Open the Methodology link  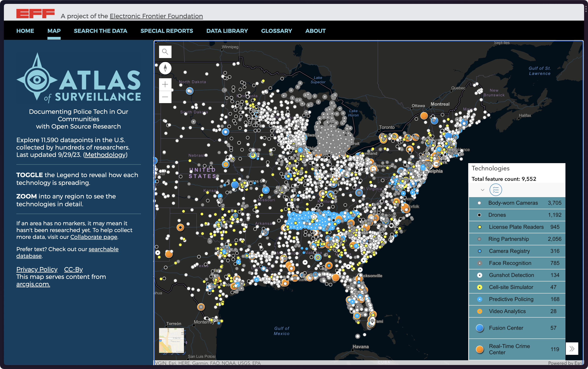pyautogui.click(x=105, y=155)
